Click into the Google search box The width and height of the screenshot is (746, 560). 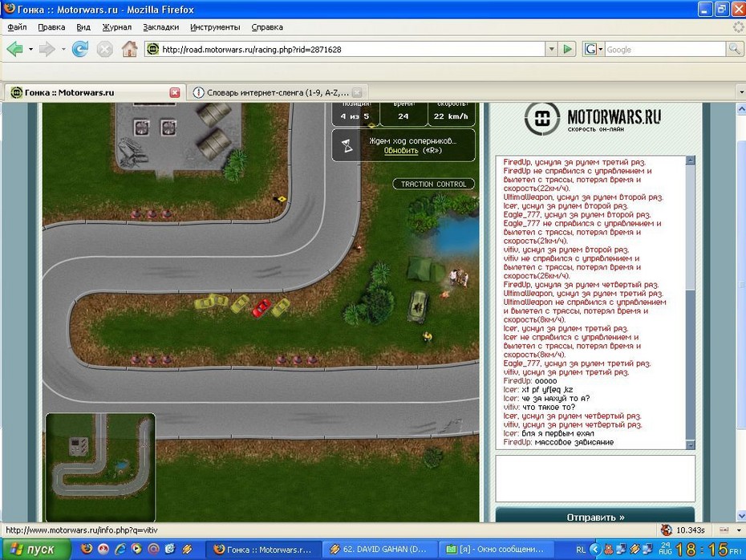click(x=665, y=49)
